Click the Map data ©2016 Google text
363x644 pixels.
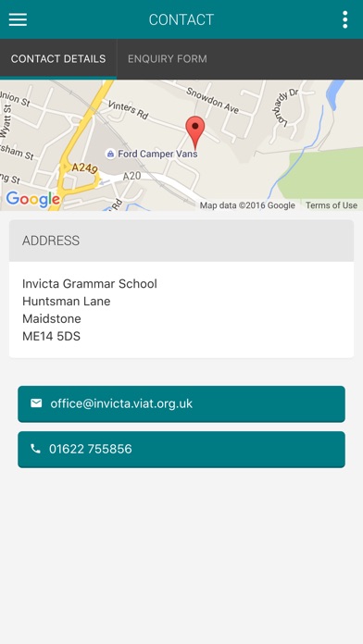[x=247, y=204]
